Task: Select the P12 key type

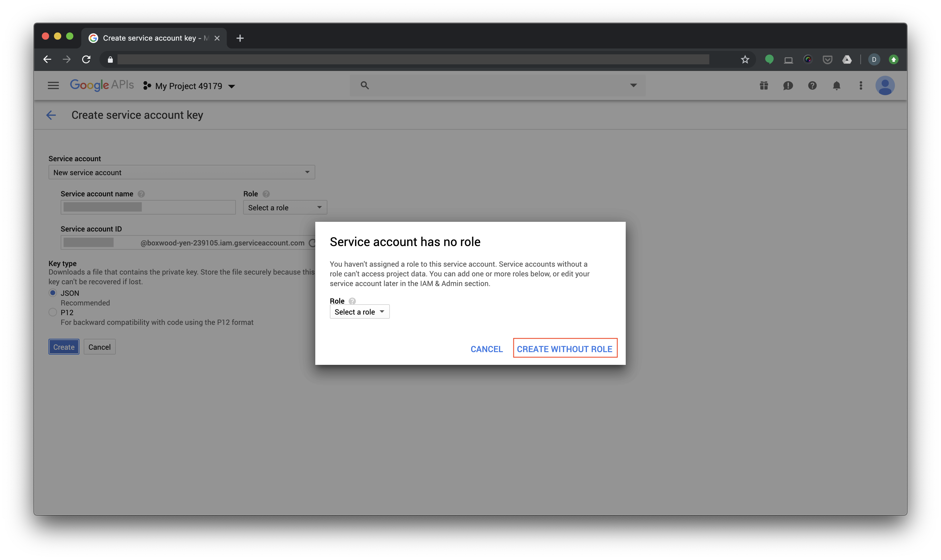Action: click(x=53, y=312)
